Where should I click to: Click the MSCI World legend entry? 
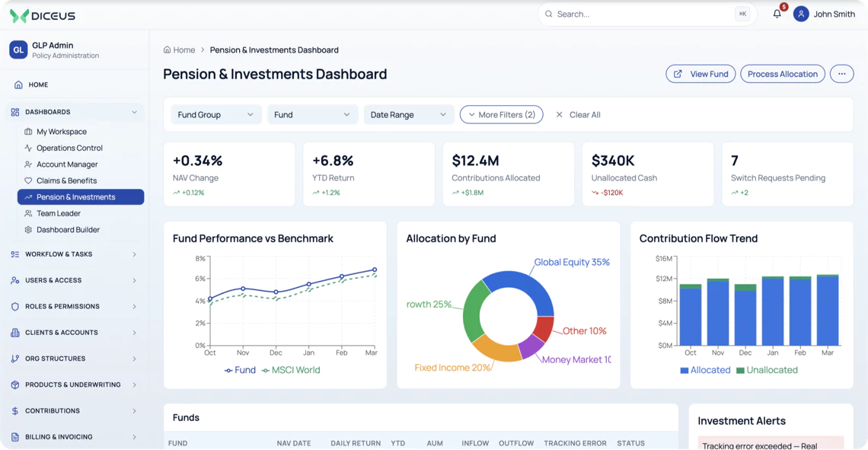pos(291,370)
